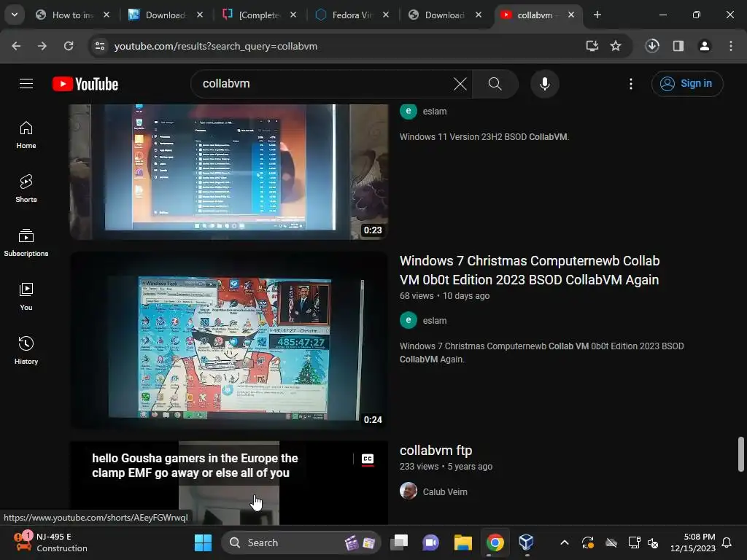Sign in to YouTube
747x560 pixels.
(687, 84)
